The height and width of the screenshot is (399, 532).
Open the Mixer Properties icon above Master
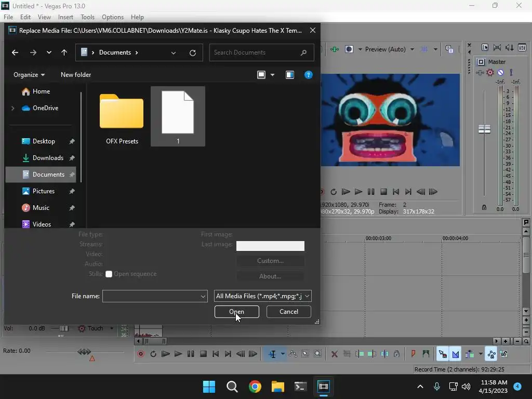coord(485,47)
